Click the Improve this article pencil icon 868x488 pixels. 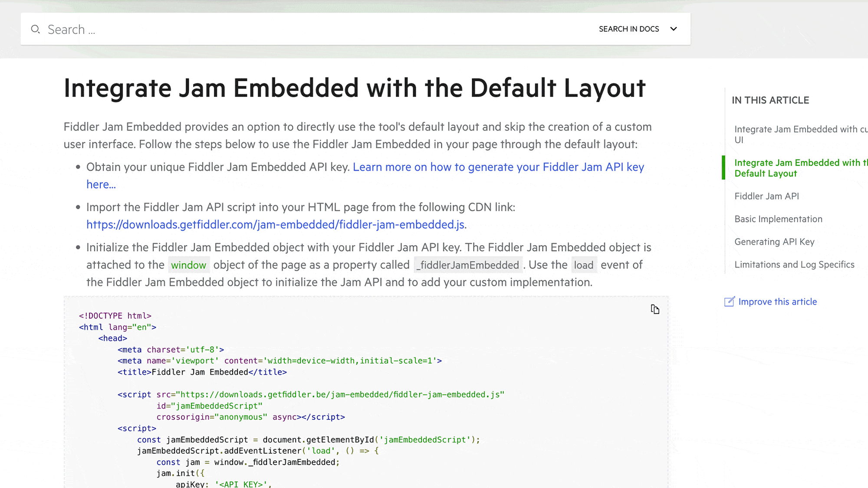coord(730,301)
